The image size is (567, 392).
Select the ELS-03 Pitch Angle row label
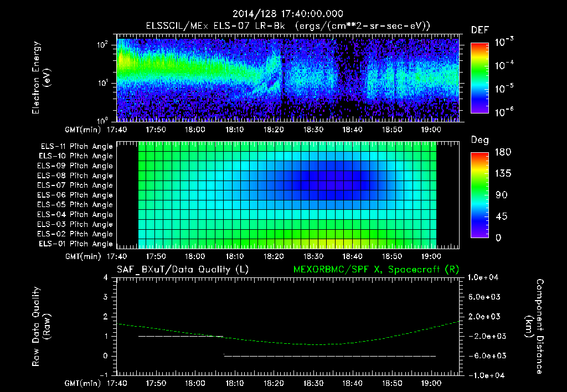tap(75, 224)
